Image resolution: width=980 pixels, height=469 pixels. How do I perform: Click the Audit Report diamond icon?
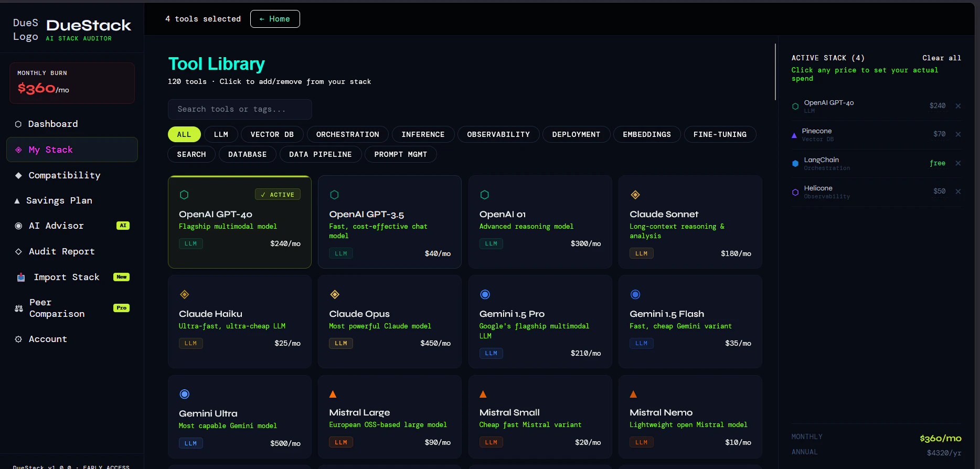click(18, 252)
